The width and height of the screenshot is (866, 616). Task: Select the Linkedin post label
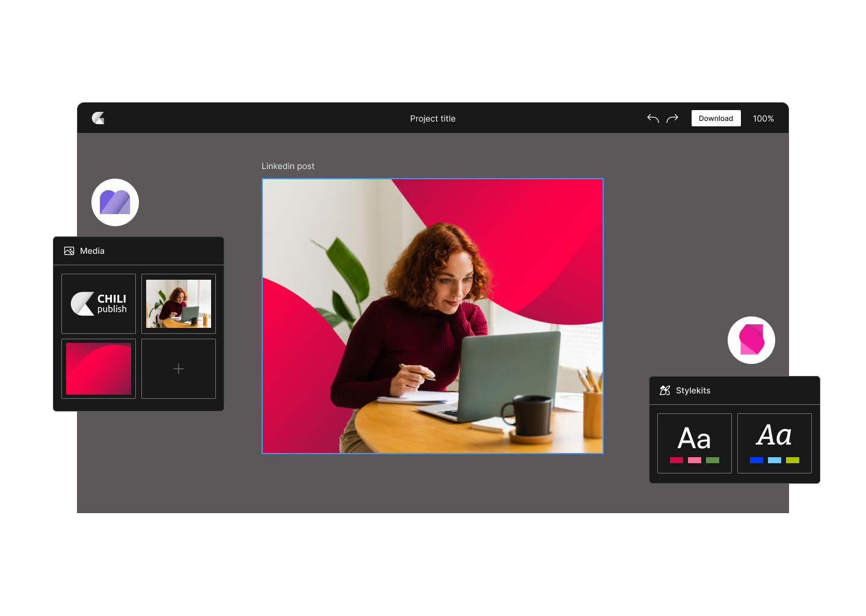click(x=288, y=166)
